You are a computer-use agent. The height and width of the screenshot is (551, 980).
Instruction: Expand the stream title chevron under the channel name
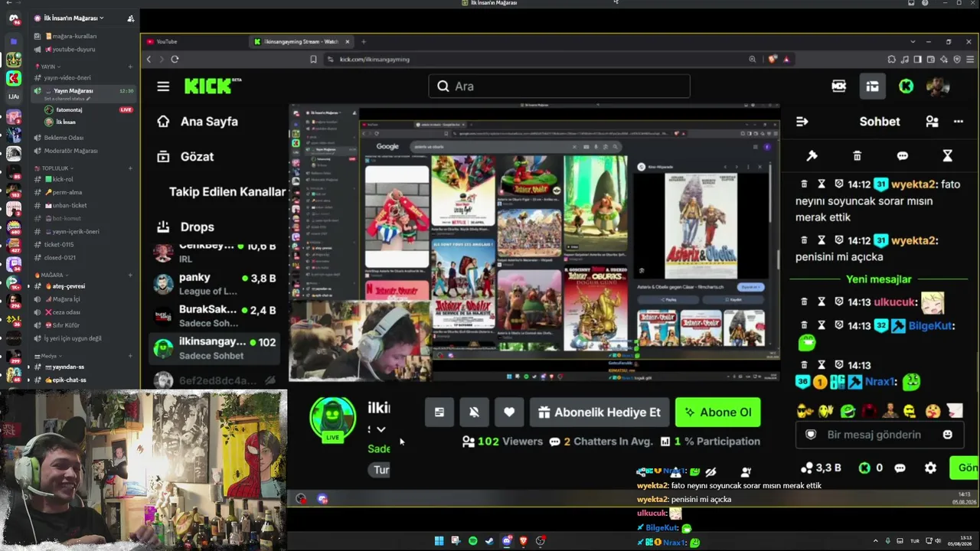pyautogui.click(x=381, y=429)
